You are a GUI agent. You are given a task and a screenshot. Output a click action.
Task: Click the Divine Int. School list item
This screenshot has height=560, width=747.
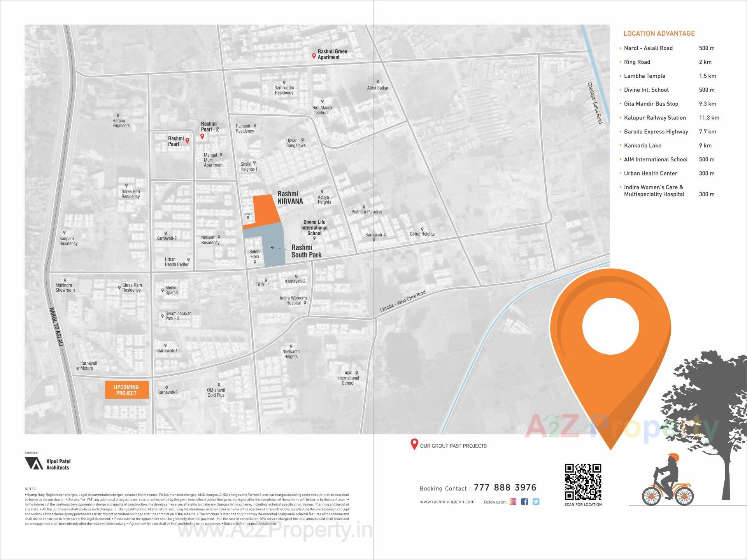[646, 89]
